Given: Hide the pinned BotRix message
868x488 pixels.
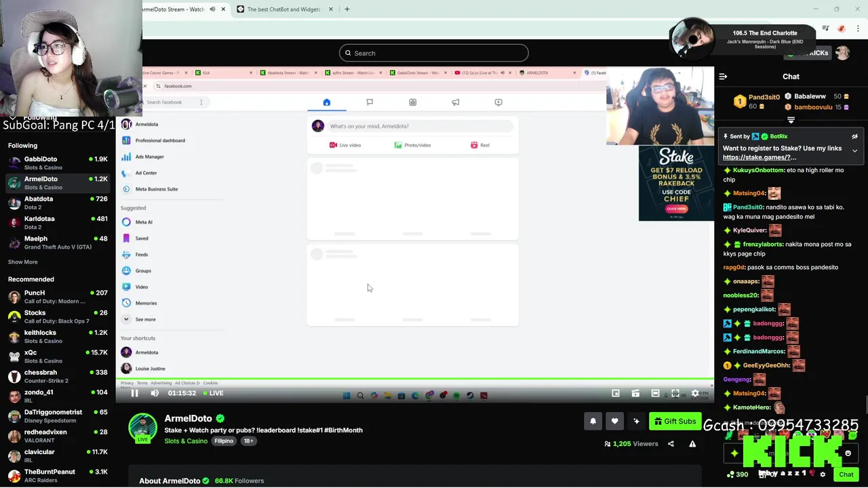Looking at the screenshot, I should point(854,136).
